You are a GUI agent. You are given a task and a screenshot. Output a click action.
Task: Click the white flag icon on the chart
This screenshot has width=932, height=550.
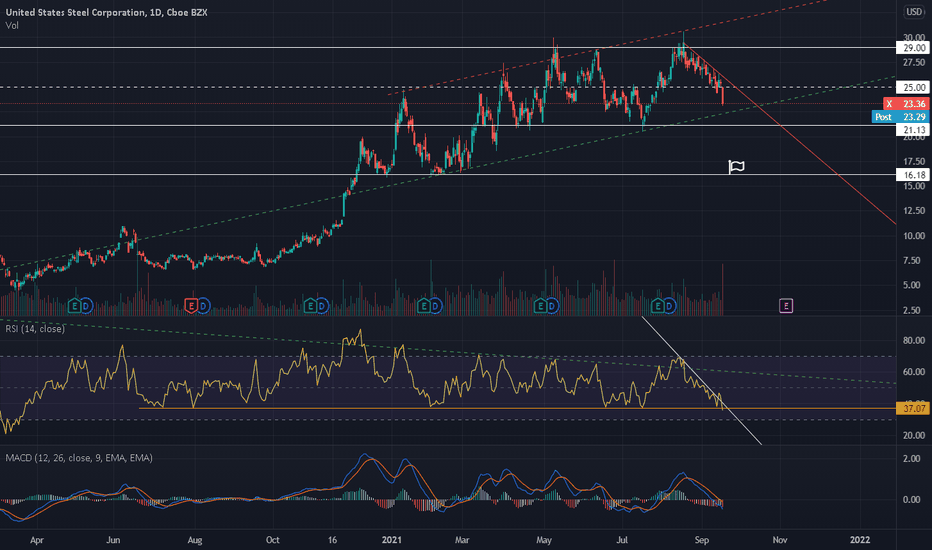[x=736, y=167]
